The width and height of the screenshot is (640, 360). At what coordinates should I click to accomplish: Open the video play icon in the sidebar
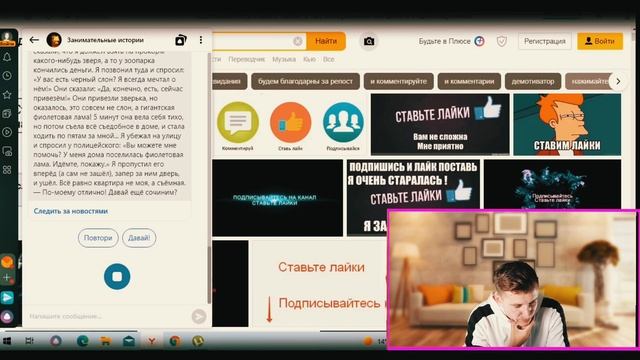[7, 132]
